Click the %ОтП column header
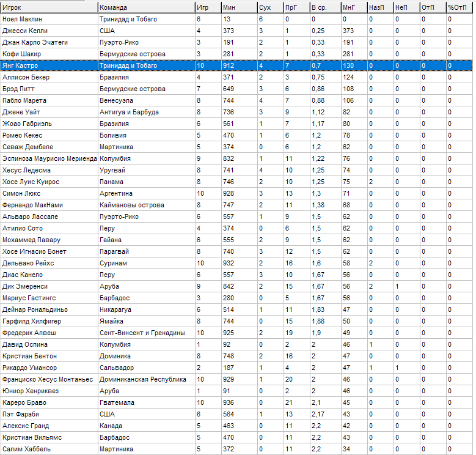Image resolution: width=476 pixels, height=455 pixels. (x=460, y=7)
